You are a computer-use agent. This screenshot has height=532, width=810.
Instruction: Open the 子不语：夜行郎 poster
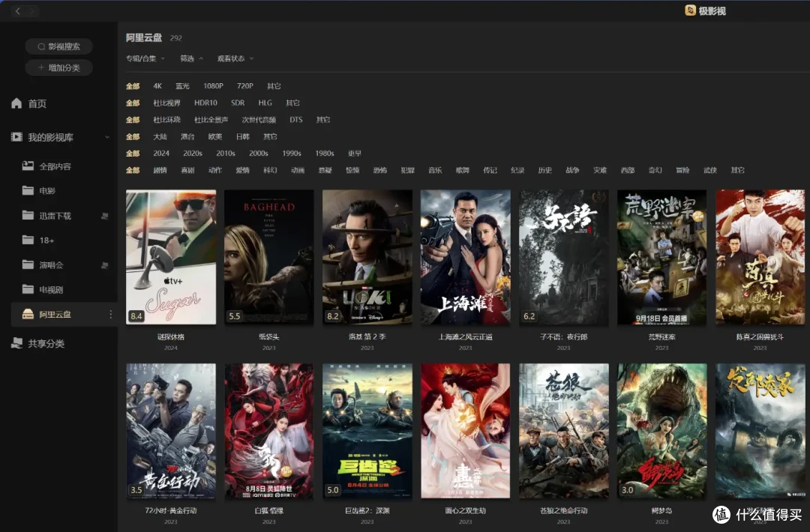click(x=563, y=257)
